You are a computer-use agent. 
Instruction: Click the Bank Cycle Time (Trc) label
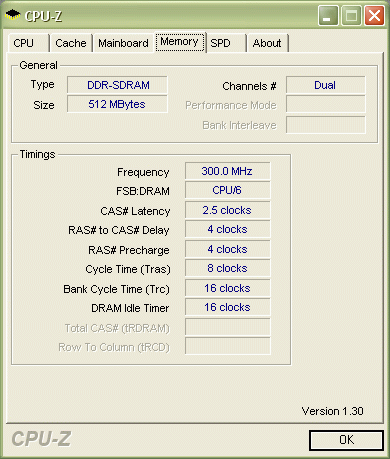pyautogui.click(x=116, y=289)
